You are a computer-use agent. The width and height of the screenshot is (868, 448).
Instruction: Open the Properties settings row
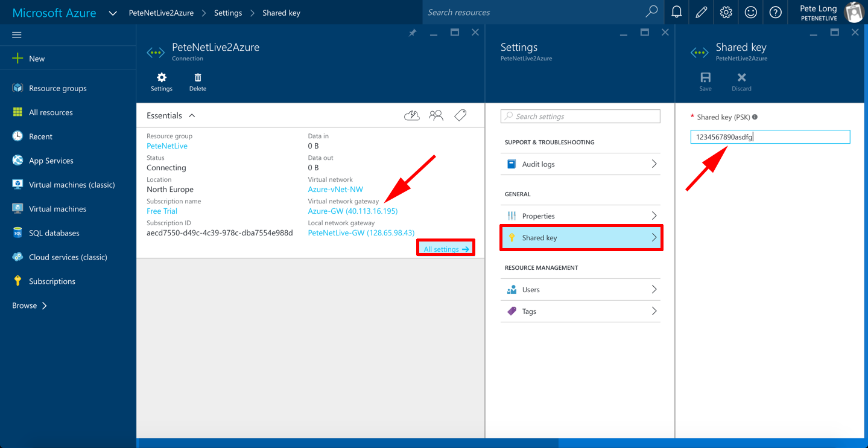[580, 216]
